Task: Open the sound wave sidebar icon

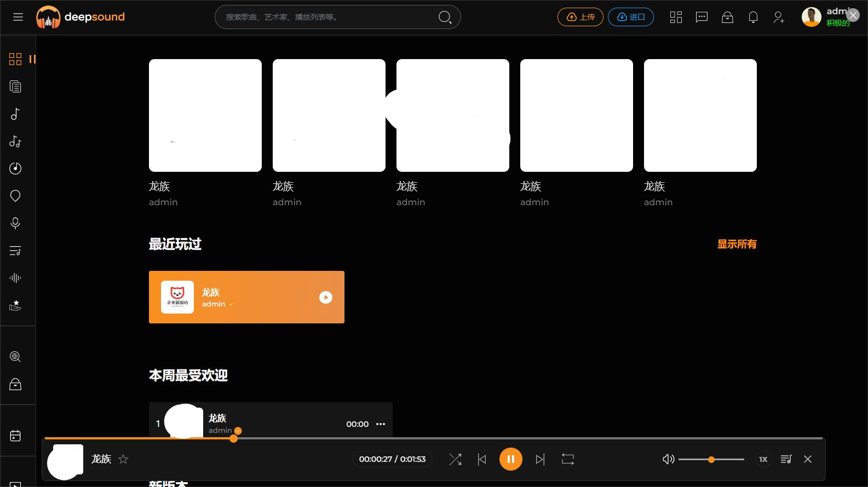Action: coord(15,278)
